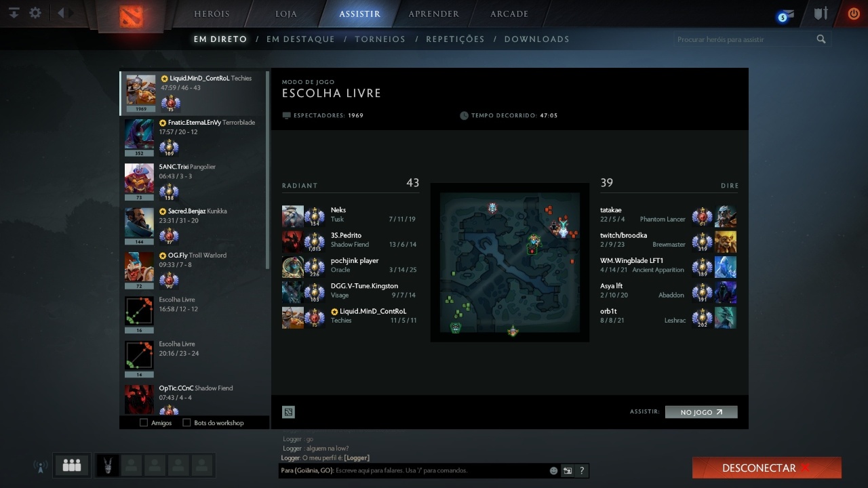Image resolution: width=868 pixels, height=488 pixels.
Task: Click Leshrac hero portrait
Action: pos(725,317)
